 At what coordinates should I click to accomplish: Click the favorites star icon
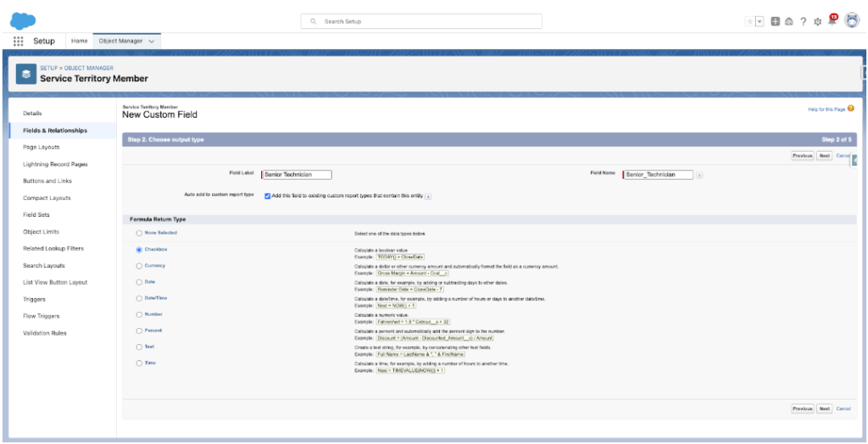(x=749, y=21)
